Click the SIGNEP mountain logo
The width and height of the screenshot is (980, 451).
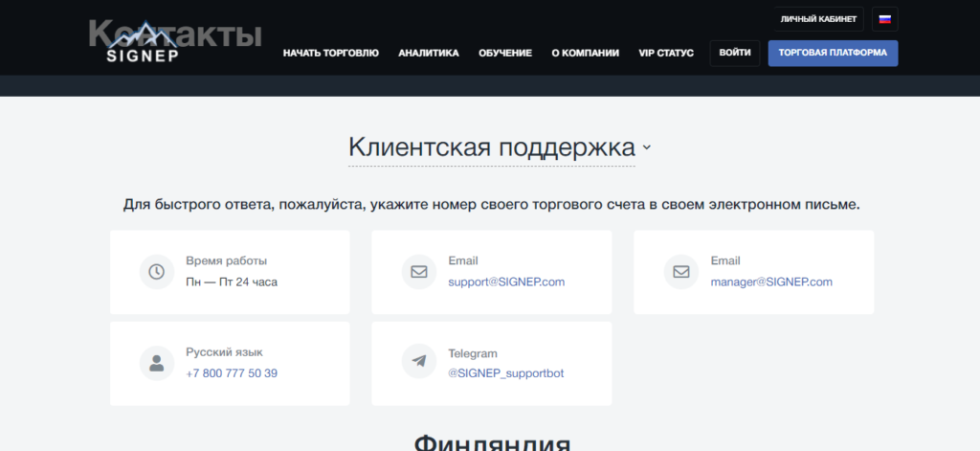click(143, 42)
